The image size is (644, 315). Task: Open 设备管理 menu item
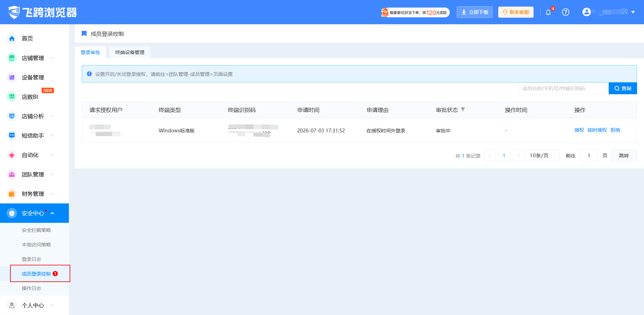click(33, 77)
